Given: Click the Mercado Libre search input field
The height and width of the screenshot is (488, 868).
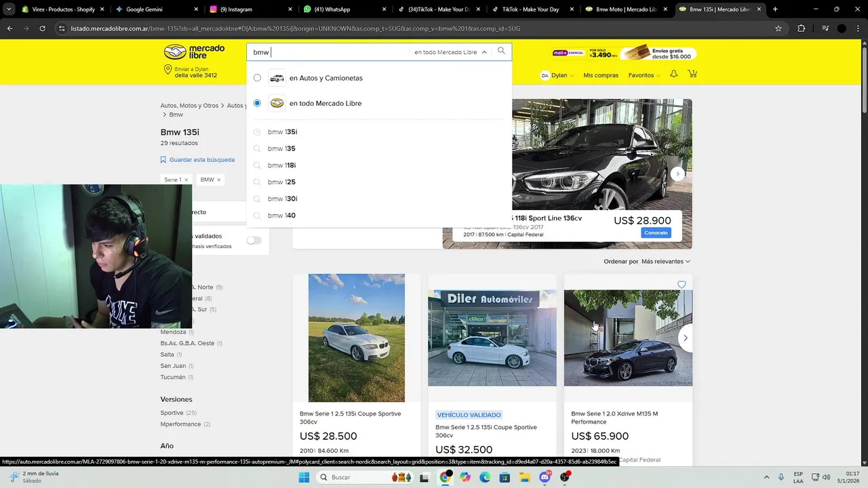Looking at the screenshot, I should click(330, 52).
